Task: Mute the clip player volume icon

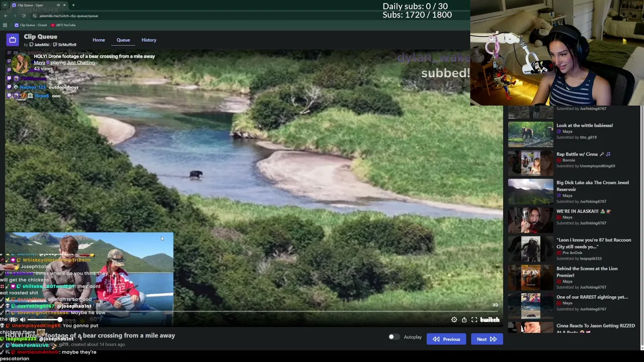Action: [23, 320]
